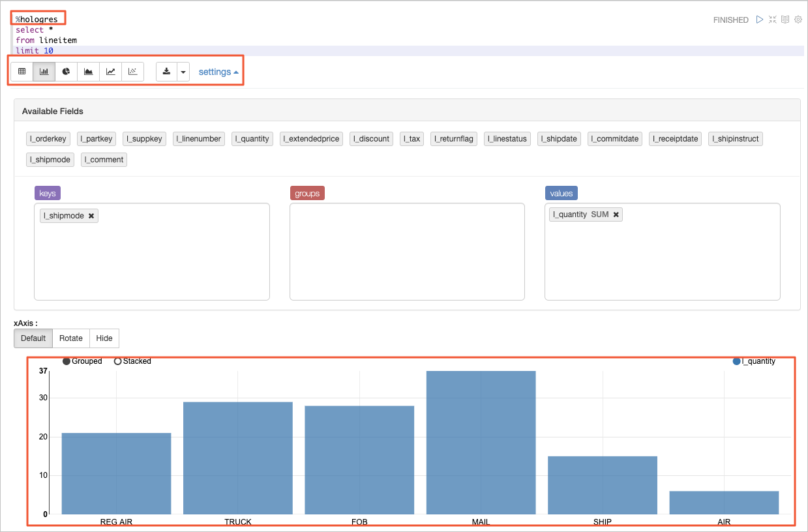Click the values label
Screen dimensions: 808x532
pyautogui.click(x=561, y=193)
